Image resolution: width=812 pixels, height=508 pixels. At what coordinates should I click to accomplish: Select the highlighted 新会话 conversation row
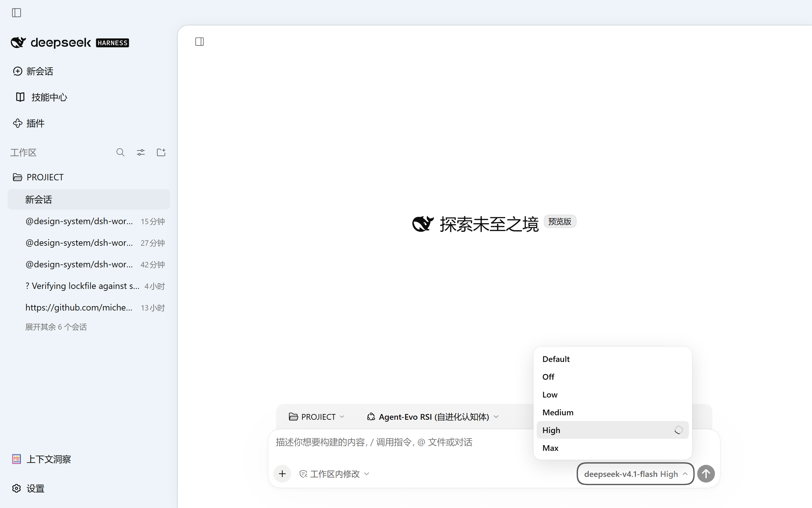pos(89,200)
